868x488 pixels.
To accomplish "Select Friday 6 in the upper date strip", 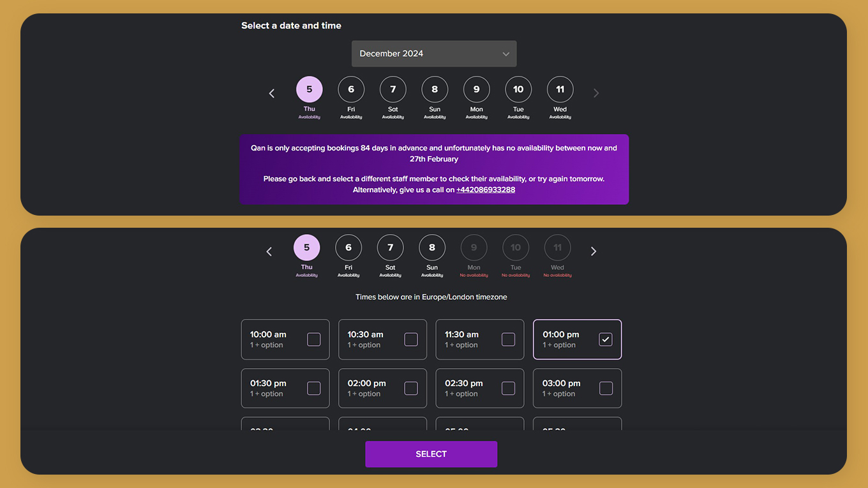I will tap(351, 89).
